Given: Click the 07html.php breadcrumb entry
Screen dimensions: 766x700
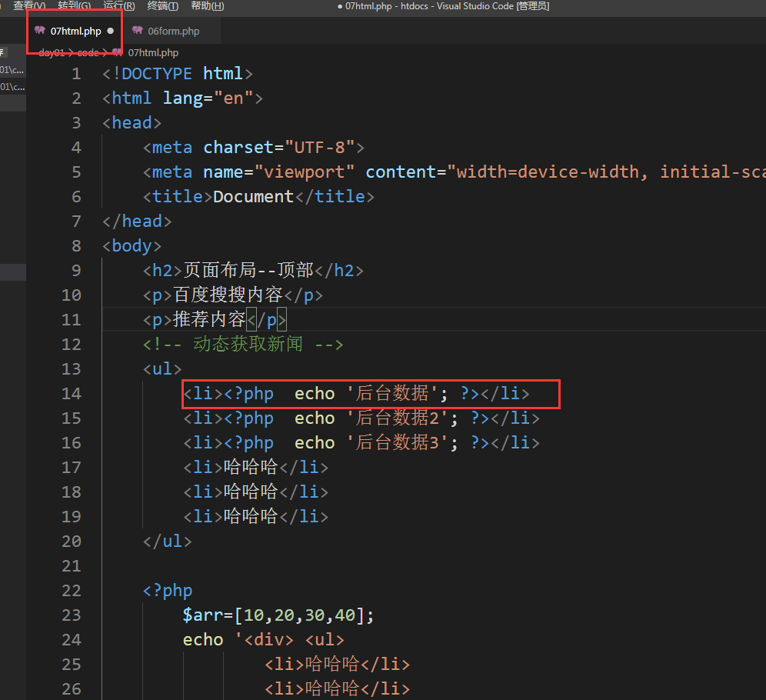Looking at the screenshot, I should [153, 52].
